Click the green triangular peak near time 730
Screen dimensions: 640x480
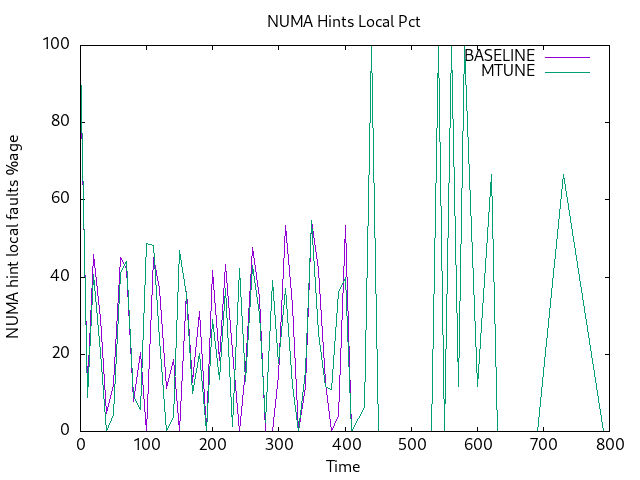(563, 176)
